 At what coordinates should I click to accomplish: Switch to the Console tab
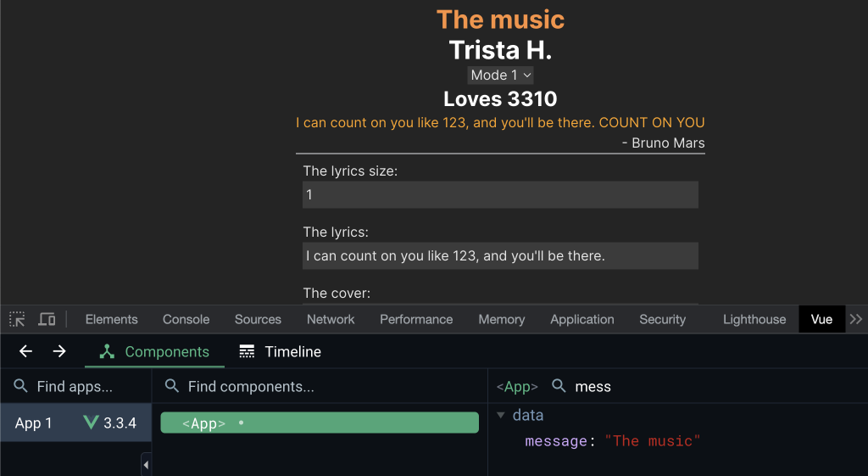[186, 319]
